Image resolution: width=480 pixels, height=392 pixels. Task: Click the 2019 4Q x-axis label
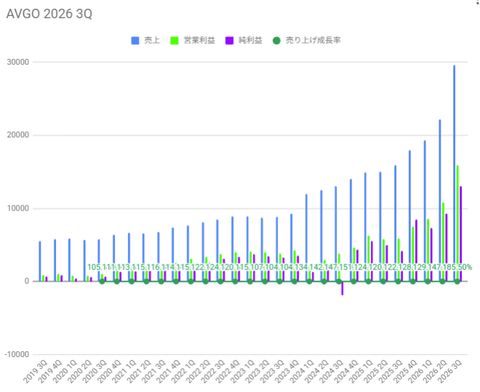51,371
